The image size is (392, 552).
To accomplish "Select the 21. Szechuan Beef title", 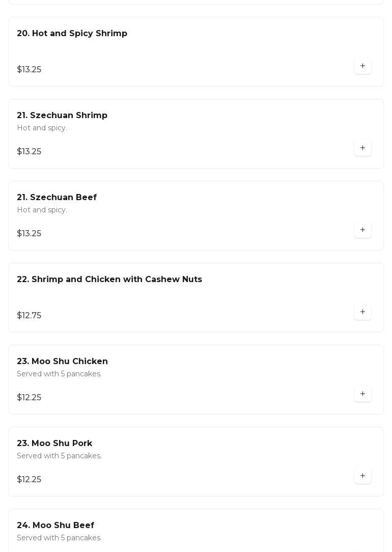I will 57,198.
